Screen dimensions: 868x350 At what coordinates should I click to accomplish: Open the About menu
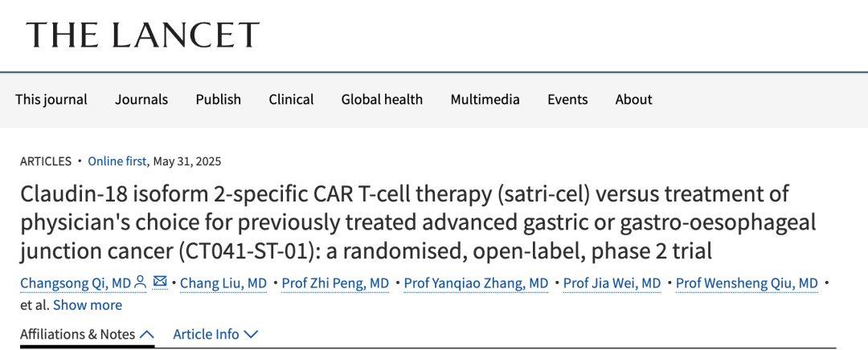point(633,100)
